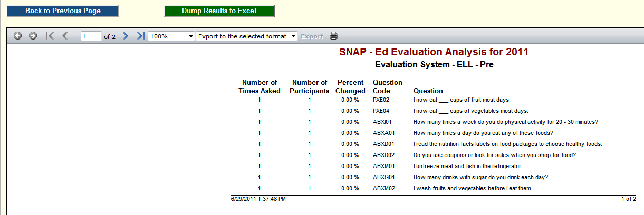Click the round forward navigation arrow icon

(x=33, y=36)
